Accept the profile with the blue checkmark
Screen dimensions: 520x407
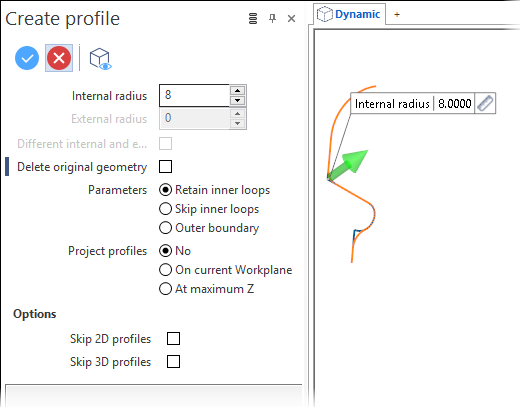pos(27,58)
